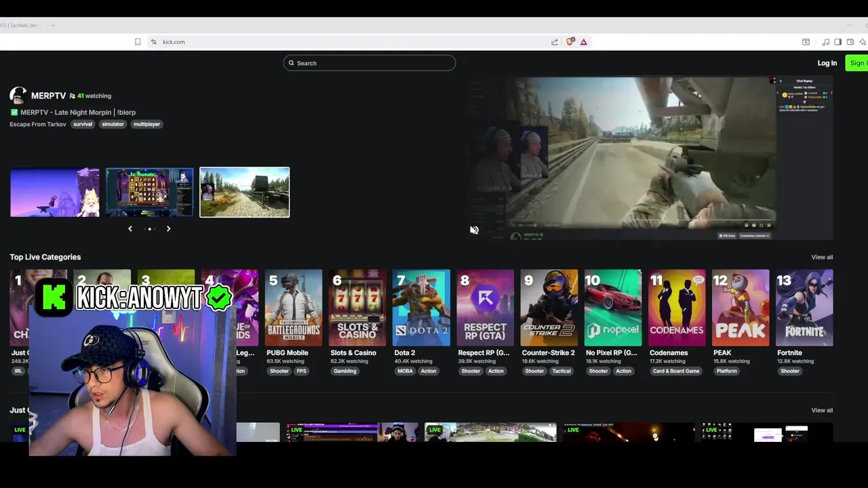Click Brave Rewards triangle icon
Screen dimensions: 868x488
click(x=583, y=42)
